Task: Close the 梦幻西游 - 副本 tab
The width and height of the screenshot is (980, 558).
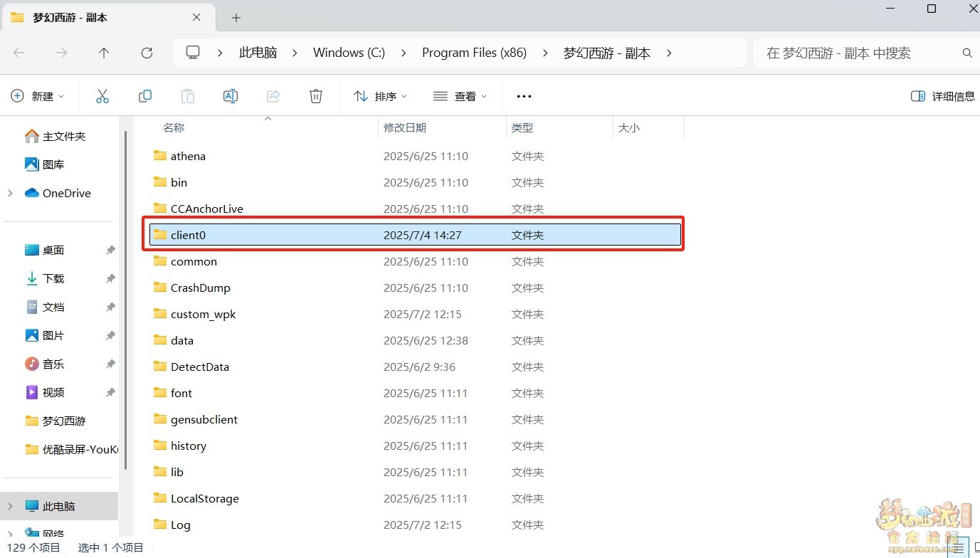Action: pos(197,17)
